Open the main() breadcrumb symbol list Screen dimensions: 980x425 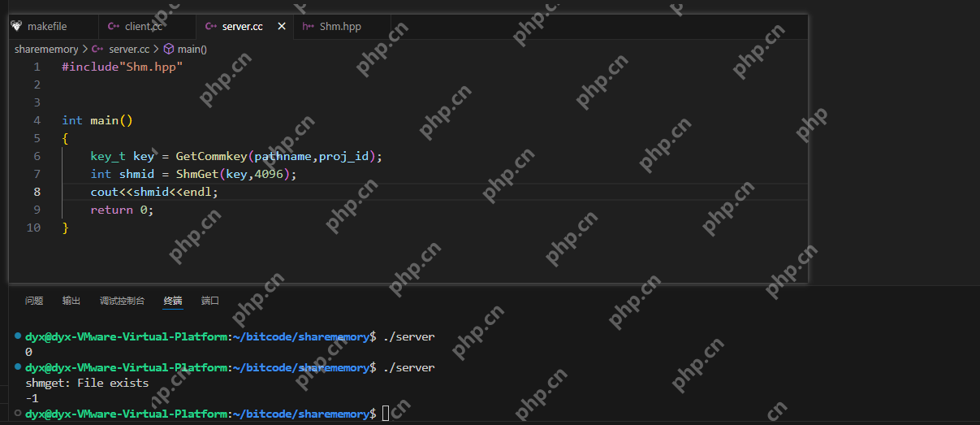192,49
